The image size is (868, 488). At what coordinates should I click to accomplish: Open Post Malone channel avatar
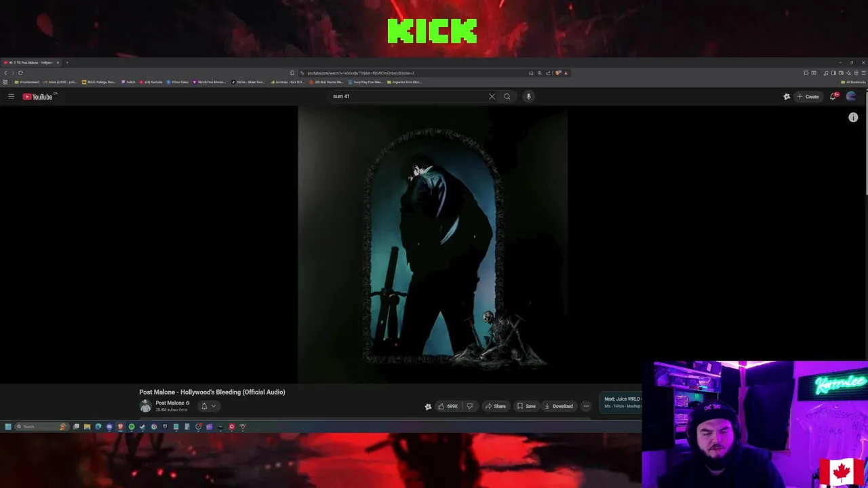pyautogui.click(x=145, y=406)
